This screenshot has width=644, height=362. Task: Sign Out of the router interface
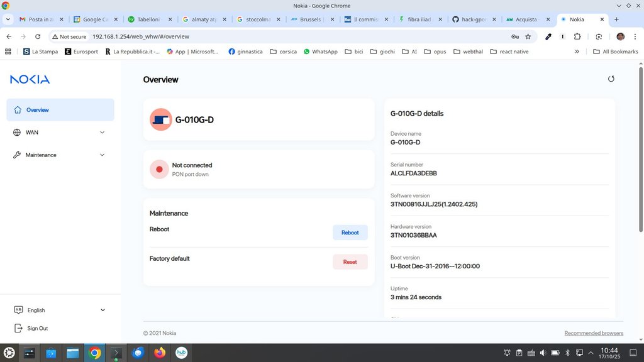click(x=37, y=328)
